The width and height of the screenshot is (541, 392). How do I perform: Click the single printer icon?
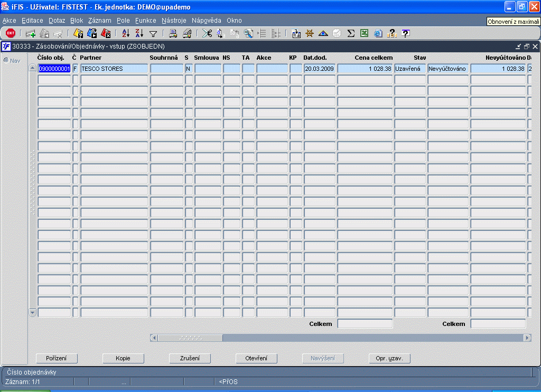tap(173, 33)
